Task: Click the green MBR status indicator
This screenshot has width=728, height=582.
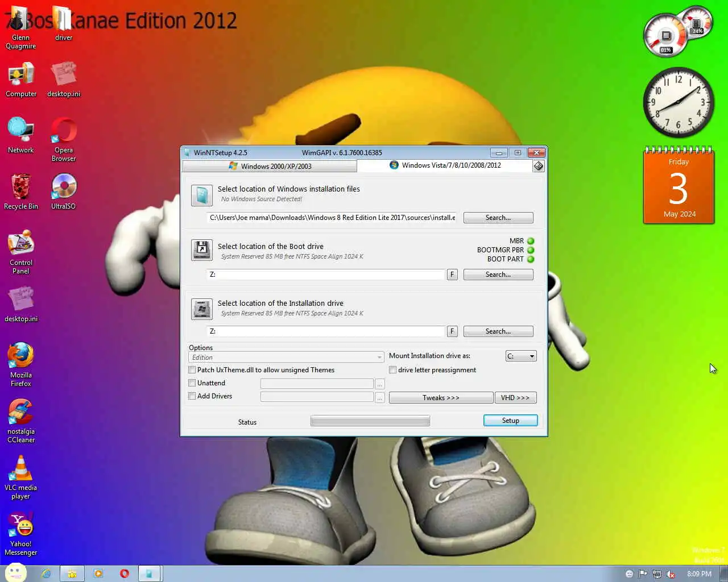Action: tap(531, 241)
